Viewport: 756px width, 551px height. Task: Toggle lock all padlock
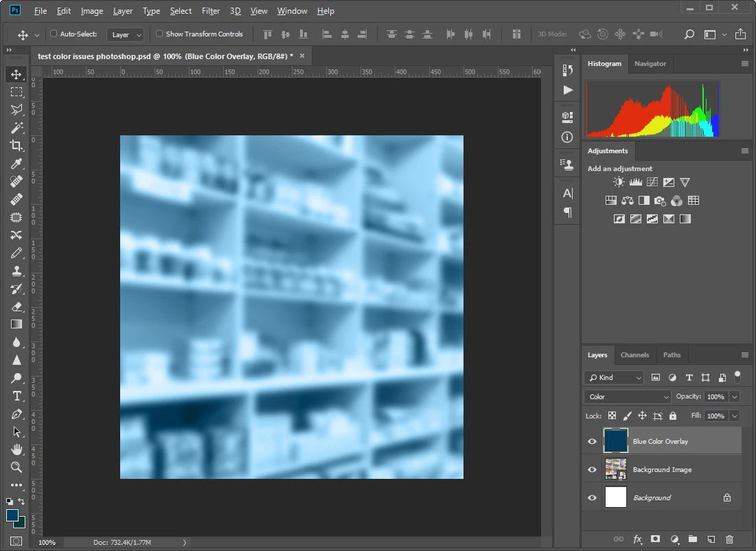click(673, 416)
